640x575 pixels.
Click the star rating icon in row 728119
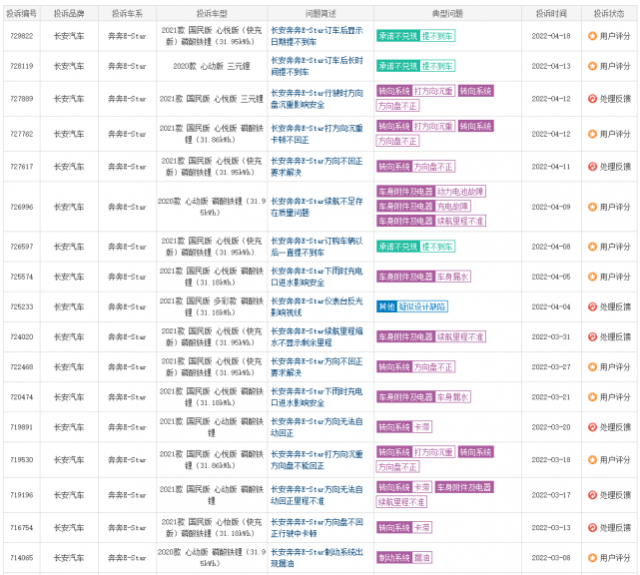coord(592,66)
